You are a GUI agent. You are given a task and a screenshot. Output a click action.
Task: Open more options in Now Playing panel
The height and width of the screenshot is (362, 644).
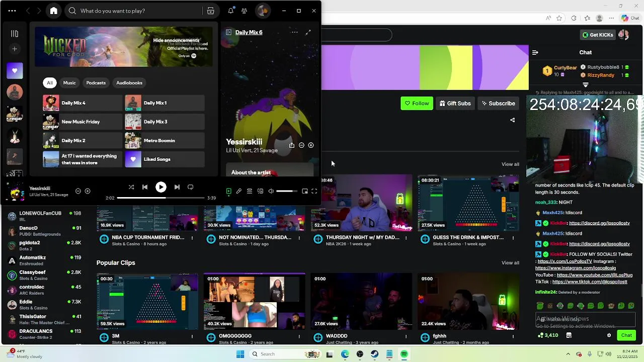[295, 32]
